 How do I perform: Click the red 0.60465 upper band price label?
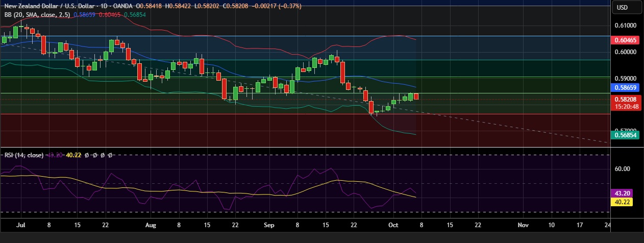point(626,40)
